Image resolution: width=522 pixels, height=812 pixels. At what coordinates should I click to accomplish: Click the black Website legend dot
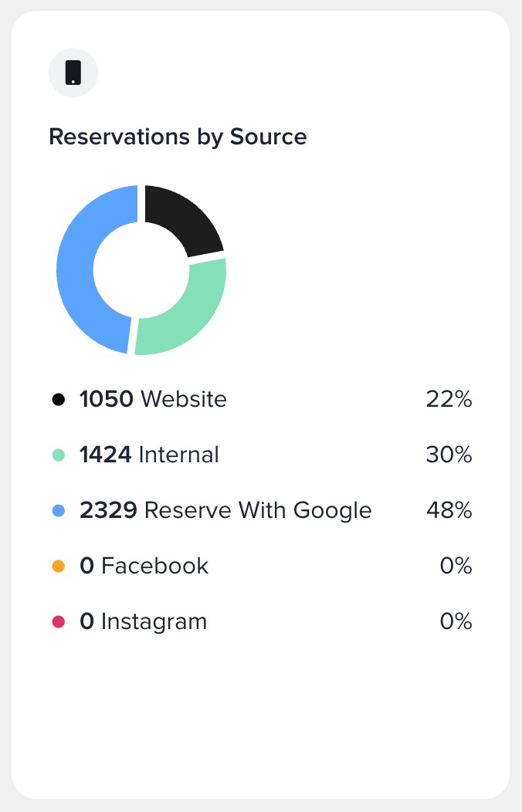click(58, 400)
